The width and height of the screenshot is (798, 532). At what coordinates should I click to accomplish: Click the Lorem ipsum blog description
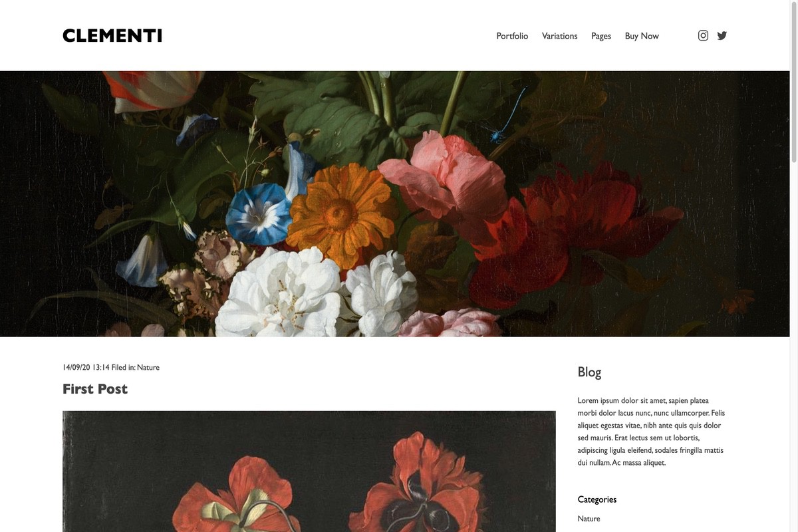(652, 432)
